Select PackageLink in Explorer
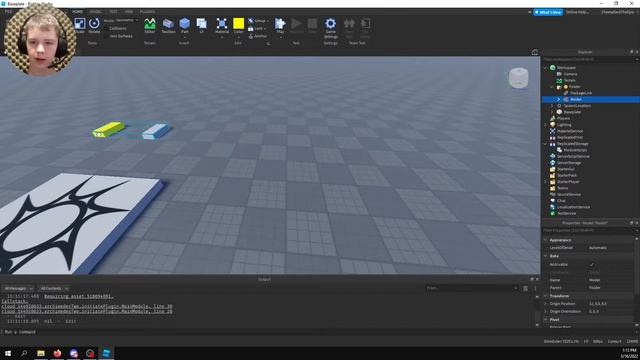This screenshot has width=640, height=360. click(x=581, y=93)
